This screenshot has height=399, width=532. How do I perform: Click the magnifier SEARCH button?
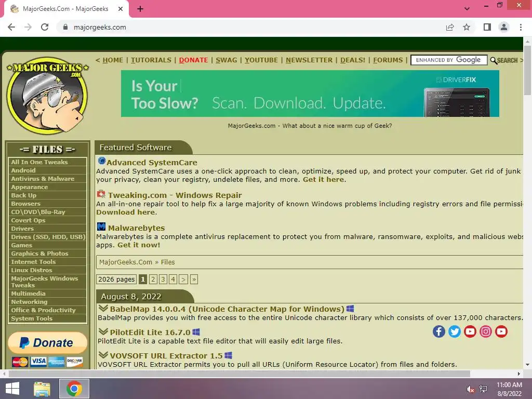coord(504,60)
